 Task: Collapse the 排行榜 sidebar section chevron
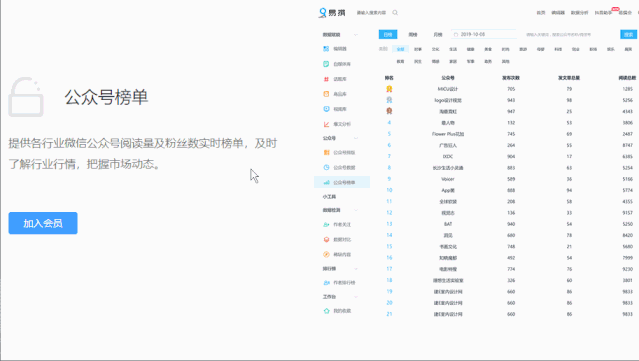point(356,269)
